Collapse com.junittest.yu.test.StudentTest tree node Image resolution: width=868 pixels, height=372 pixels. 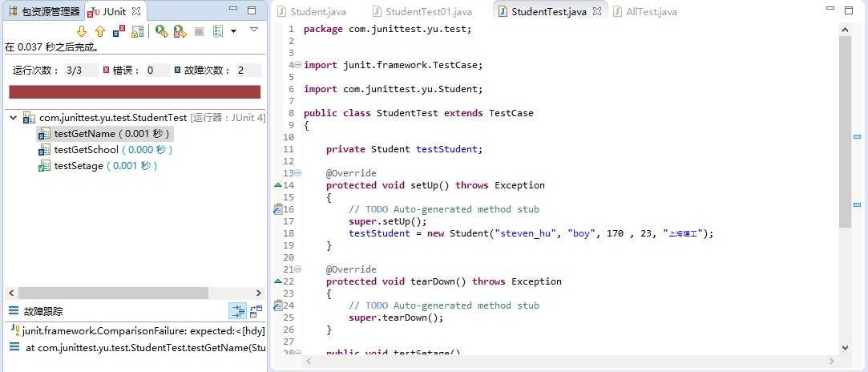pos(14,117)
